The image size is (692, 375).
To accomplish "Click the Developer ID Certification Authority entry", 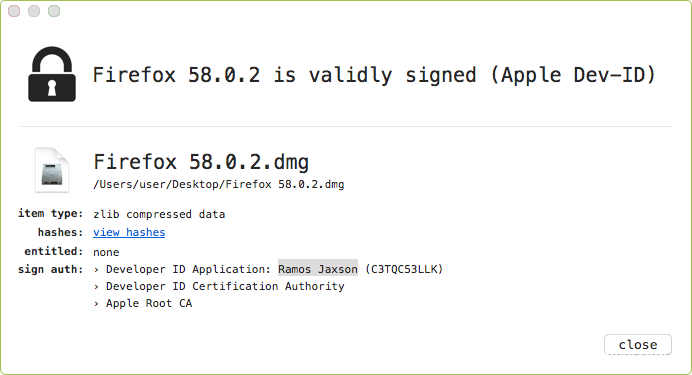I will click(225, 286).
